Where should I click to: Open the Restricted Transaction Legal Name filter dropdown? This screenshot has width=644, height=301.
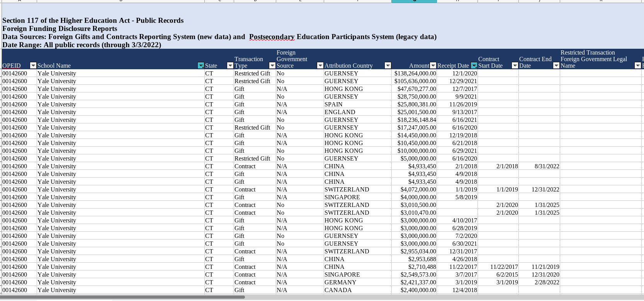tap(638, 66)
